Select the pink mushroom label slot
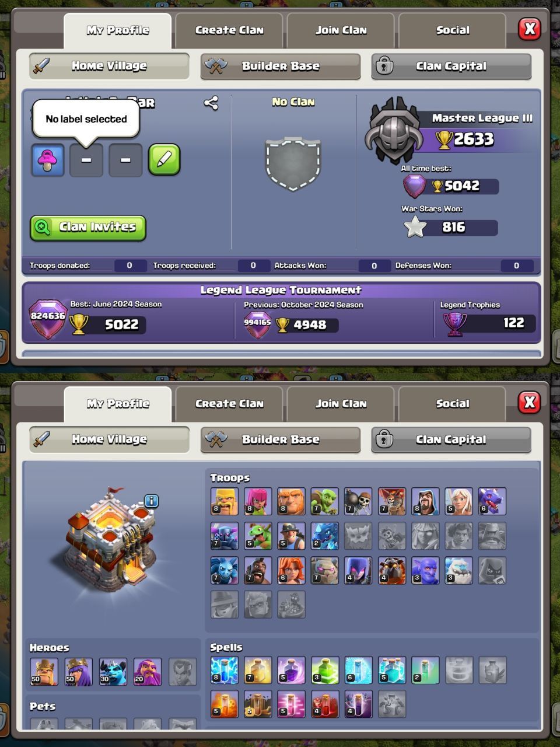 click(47, 159)
